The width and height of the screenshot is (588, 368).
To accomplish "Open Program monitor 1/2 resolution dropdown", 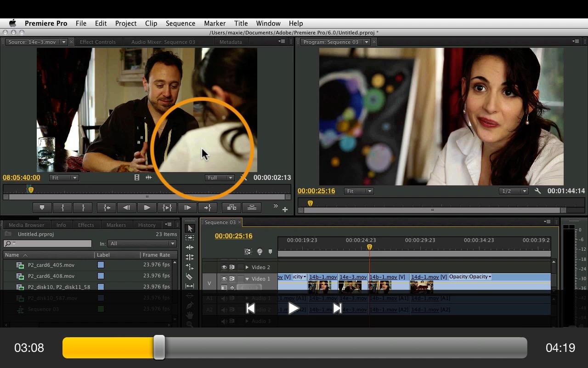I will coord(513,191).
